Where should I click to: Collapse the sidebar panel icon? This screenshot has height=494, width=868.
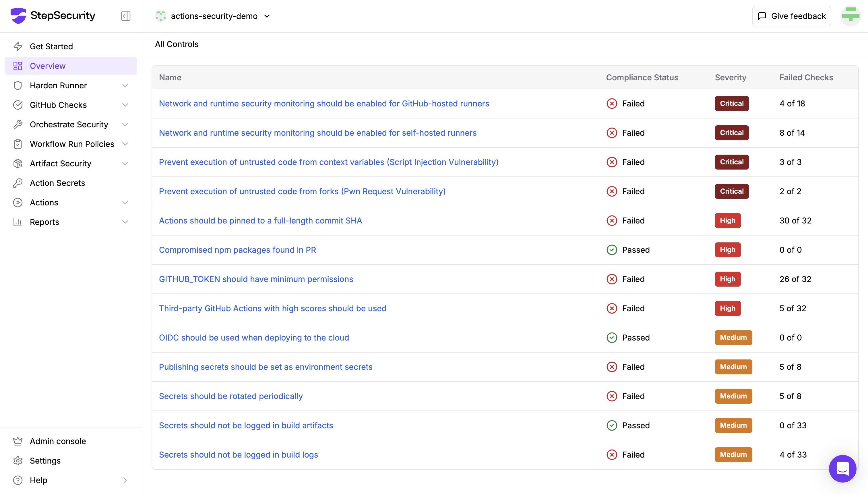coord(125,16)
